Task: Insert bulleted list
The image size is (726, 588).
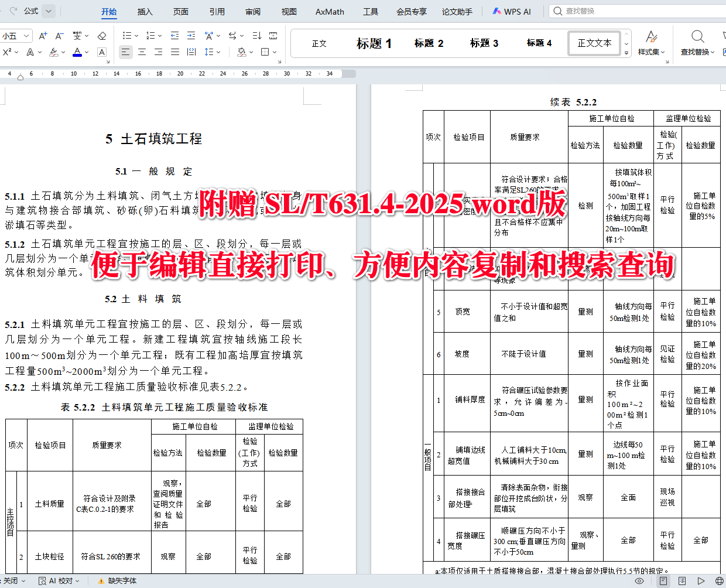Action: (126, 36)
